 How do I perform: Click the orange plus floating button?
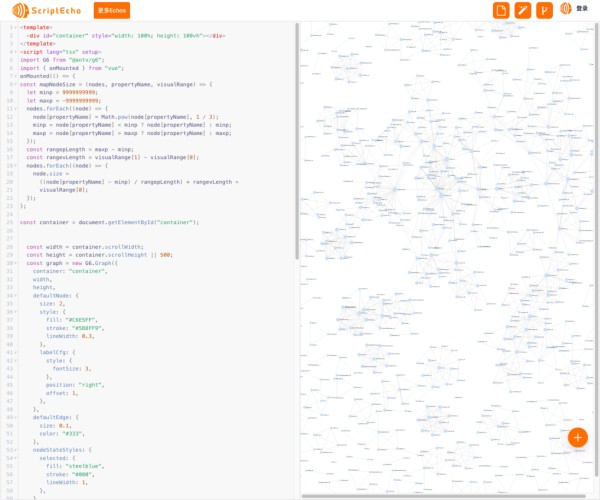coord(578,437)
